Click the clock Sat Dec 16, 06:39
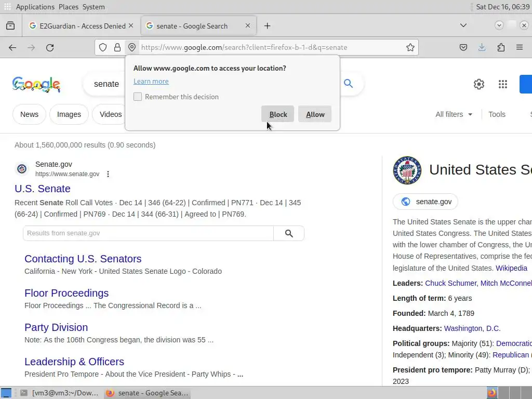 (502, 7)
